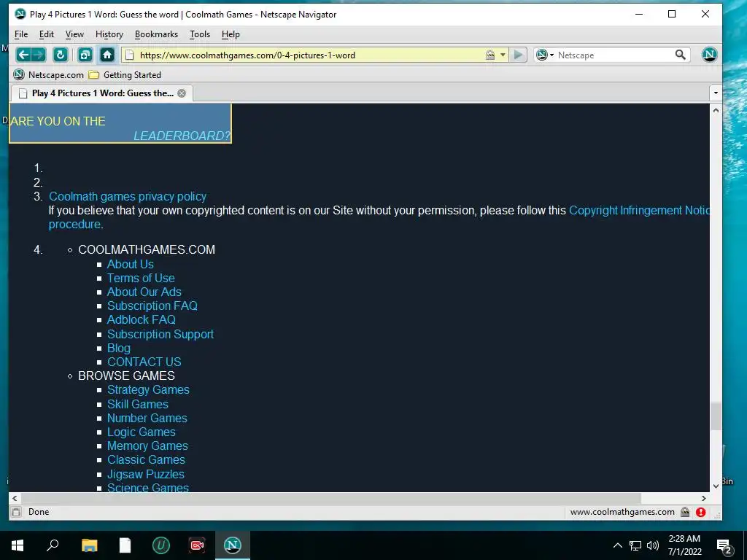Screen dimensions: 747x560
Task: Click the Go play arrow button
Action: pos(518,55)
